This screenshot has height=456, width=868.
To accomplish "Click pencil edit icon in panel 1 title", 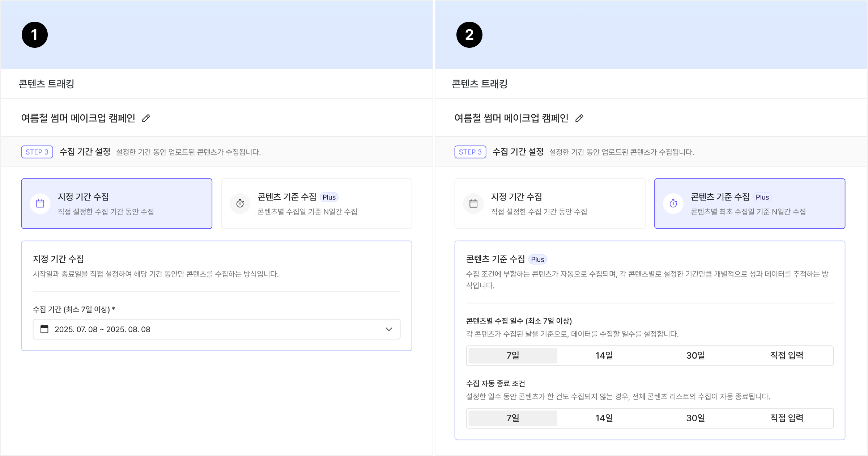I will (146, 118).
